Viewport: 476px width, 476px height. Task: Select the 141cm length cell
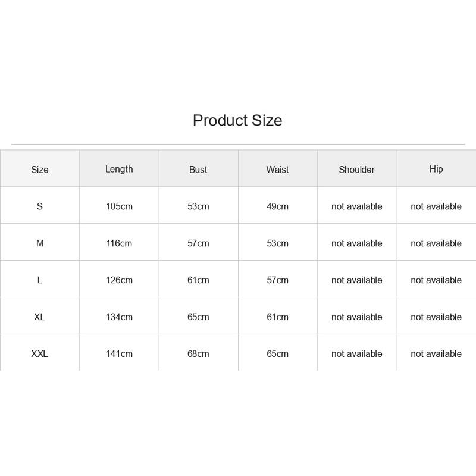click(x=119, y=353)
